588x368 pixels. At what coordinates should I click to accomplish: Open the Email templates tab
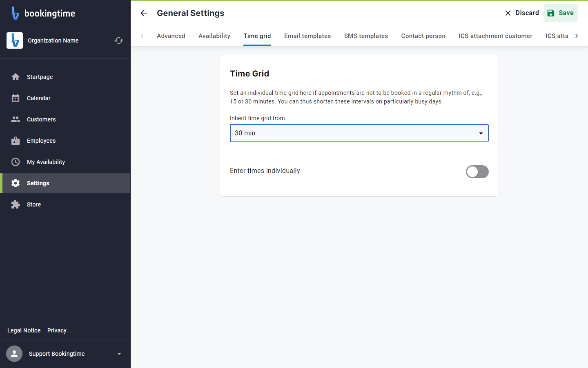[307, 36]
